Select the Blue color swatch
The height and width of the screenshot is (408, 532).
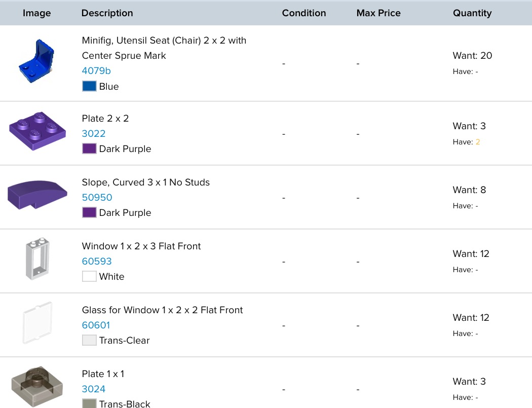tap(89, 86)
